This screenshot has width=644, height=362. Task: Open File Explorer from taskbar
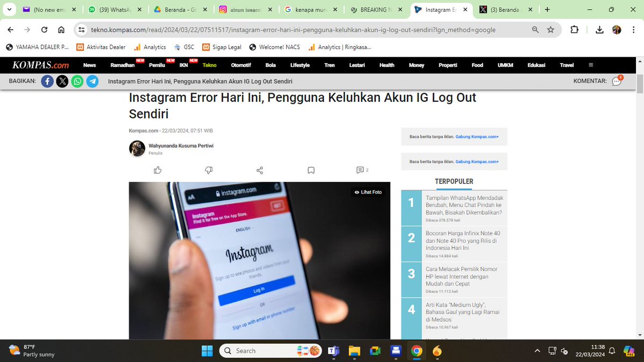[354, 351]
